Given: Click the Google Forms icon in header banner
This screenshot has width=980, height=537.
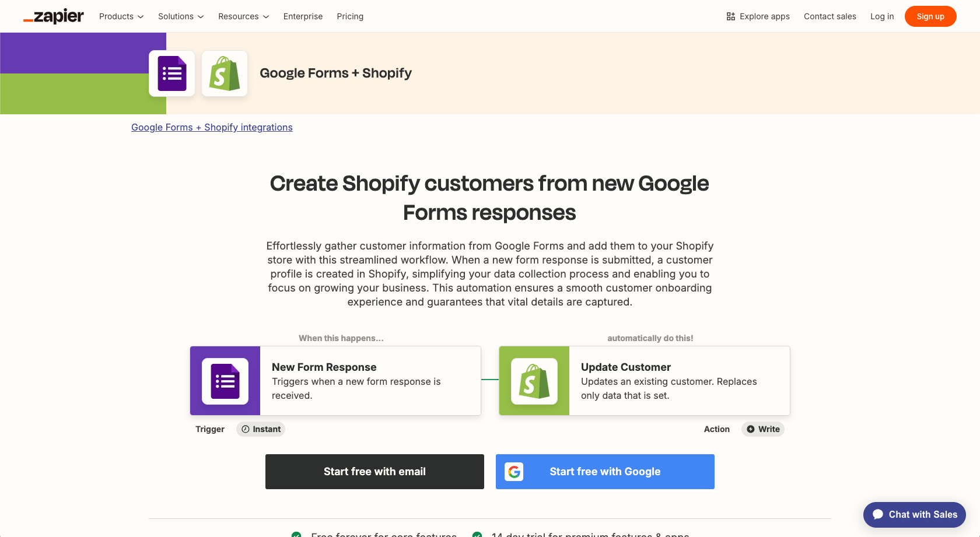Looking at the screenshot, I should pos(172,73).
